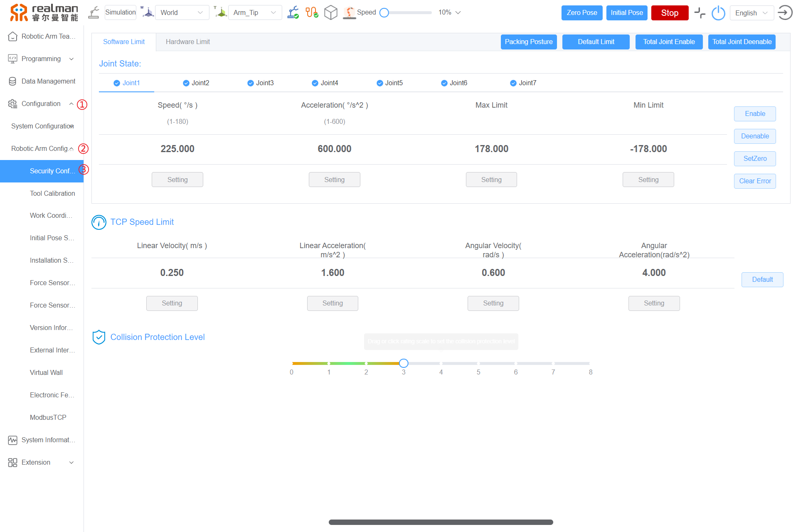The height and width of the screenshot is (532, 798).
Task: Open Robotic Arm Teaching in the sidebar
Action: (42, 37)
